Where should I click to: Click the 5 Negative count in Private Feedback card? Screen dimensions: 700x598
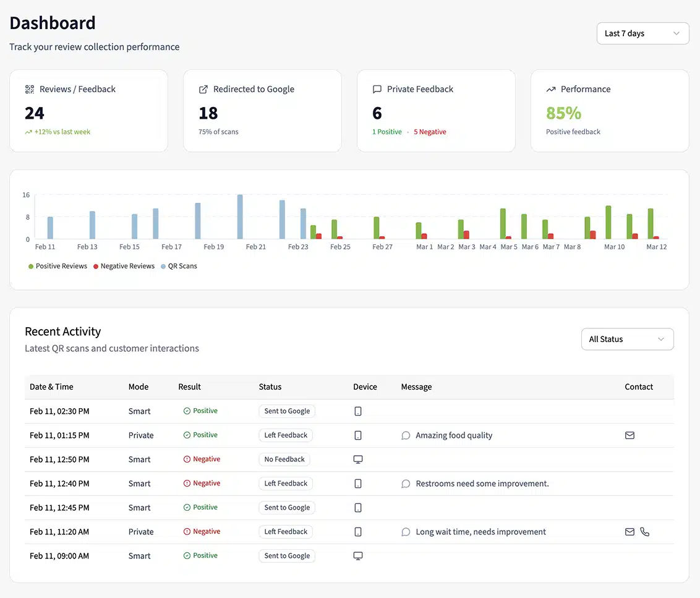[430, 132]
